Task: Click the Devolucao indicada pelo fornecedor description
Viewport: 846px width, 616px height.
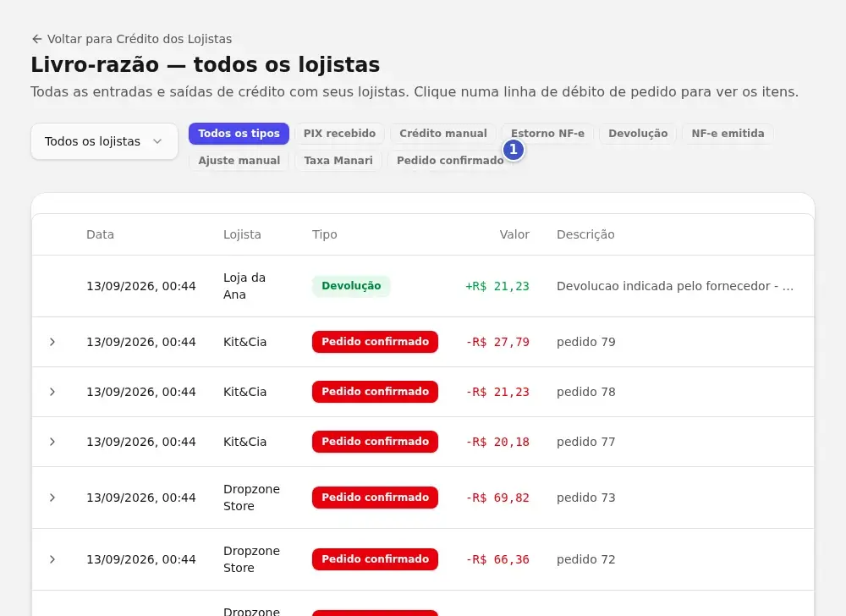Action: (x=675, y=286)
